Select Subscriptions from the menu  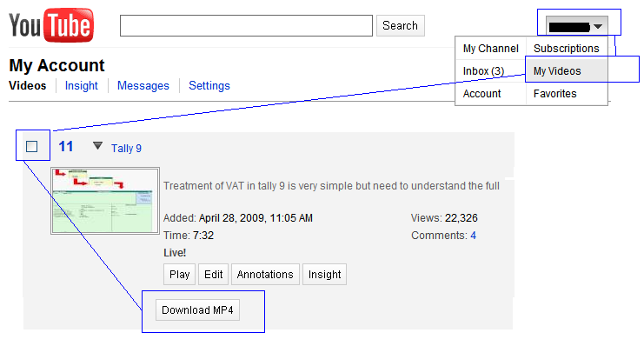567,49
